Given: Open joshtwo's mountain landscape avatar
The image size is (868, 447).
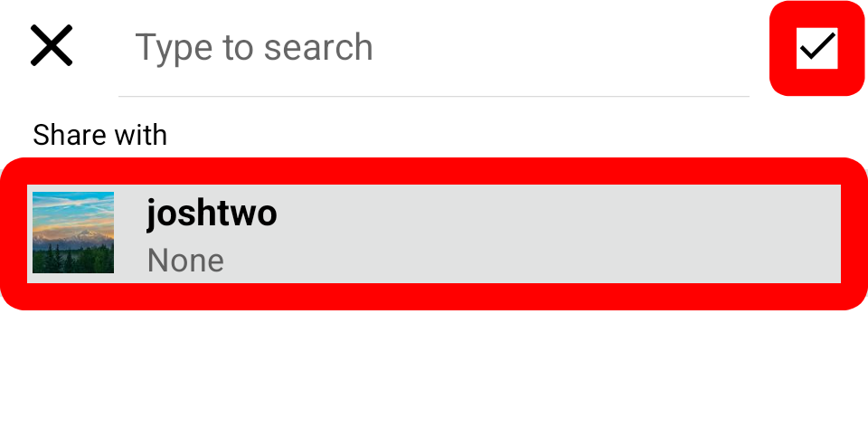Looking at the screenshot, I should (73, 233).
